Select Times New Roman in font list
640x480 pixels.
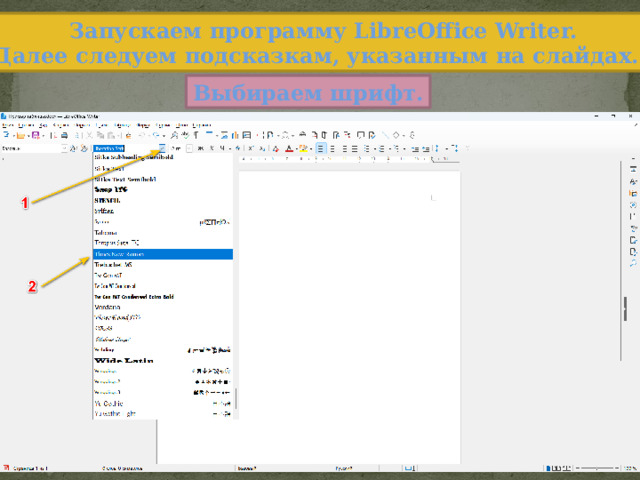pos(163,254)
